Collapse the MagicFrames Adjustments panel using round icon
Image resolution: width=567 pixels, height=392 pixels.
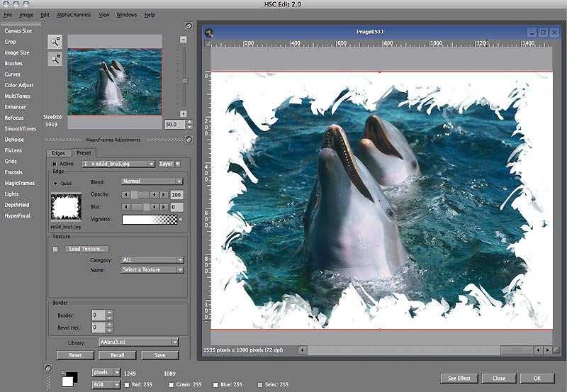pos(189,140)
